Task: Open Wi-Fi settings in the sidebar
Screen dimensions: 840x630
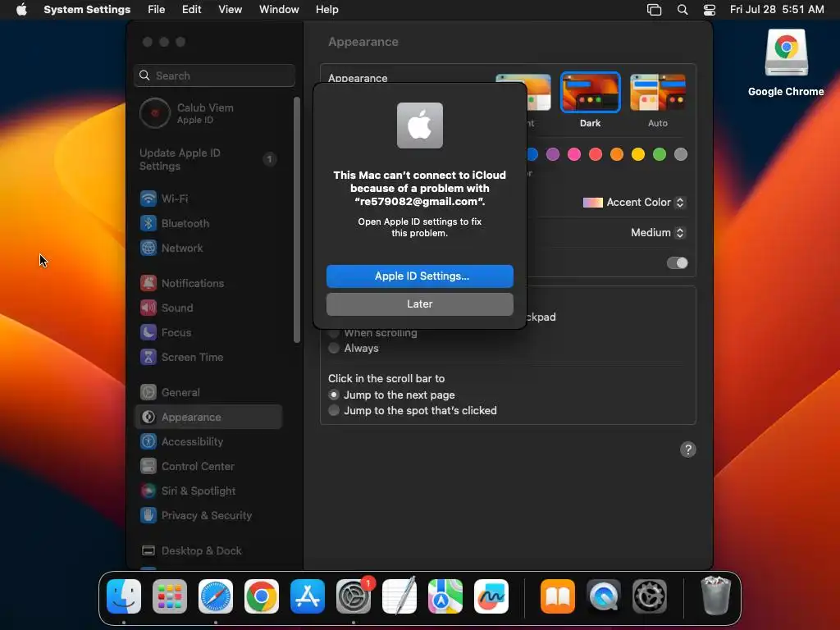Action: (208, 199)
